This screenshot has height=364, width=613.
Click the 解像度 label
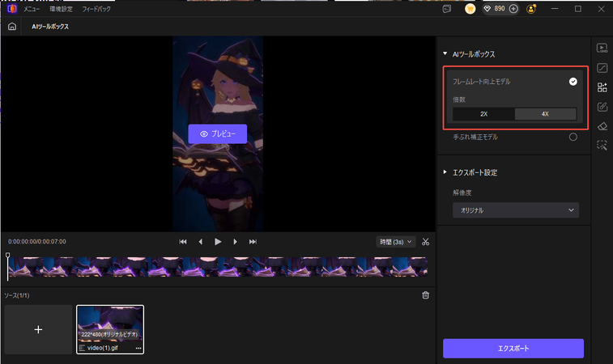click(462, 193)
